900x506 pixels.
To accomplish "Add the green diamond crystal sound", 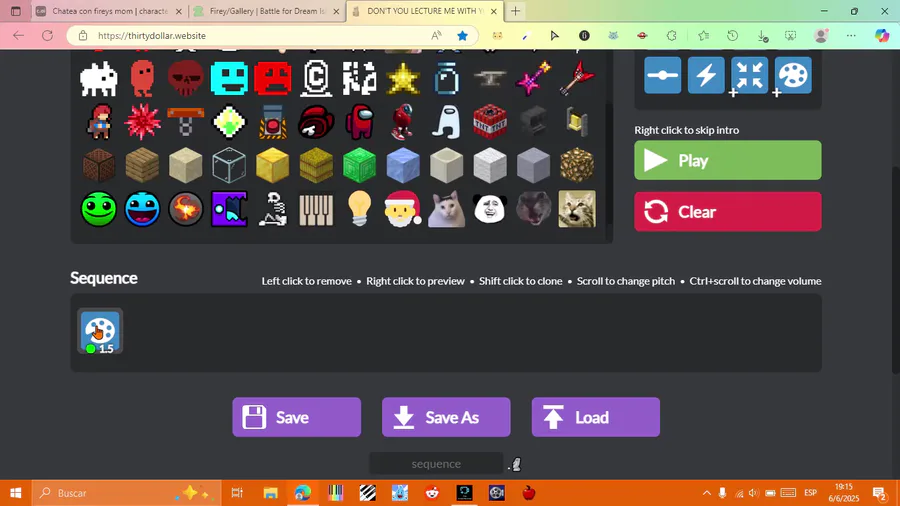I will click(229, 122).
